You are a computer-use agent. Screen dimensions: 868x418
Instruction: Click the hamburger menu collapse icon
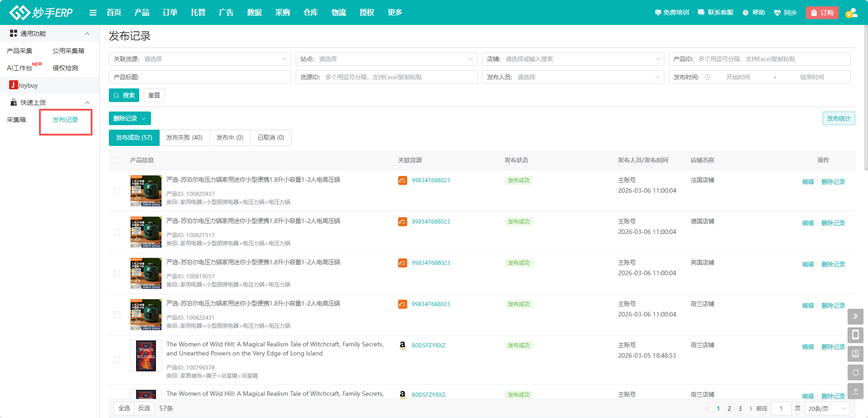pos(93,13)
